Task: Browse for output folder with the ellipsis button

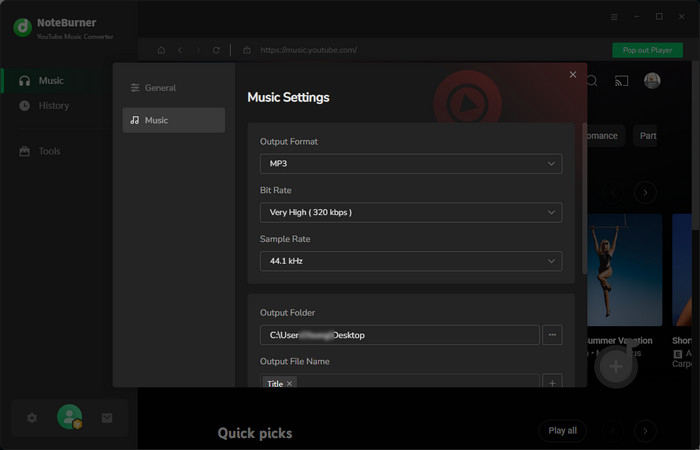Action: 552,335
